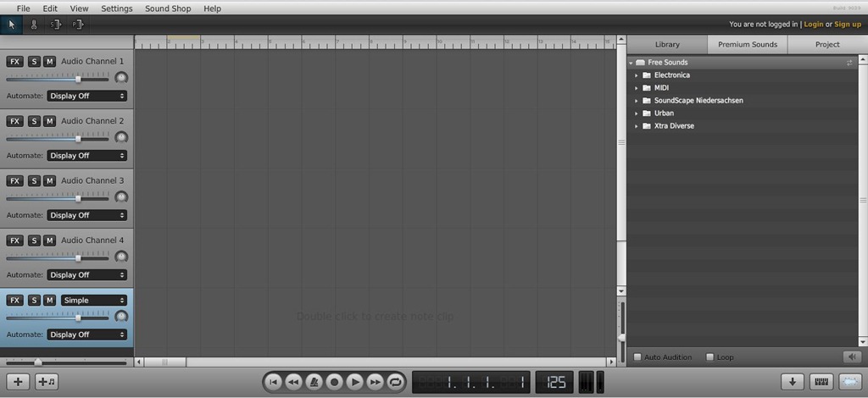Open Automate dropdown for Audio Channel 2
Screen dimensions: 868x398
tap(87, 156)
